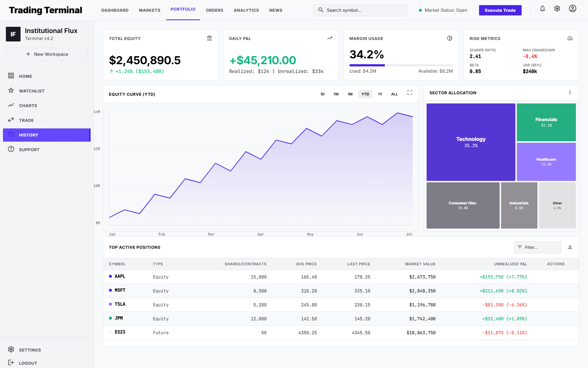Click the Charts line icon in sidebar

(x=11, y=105)
